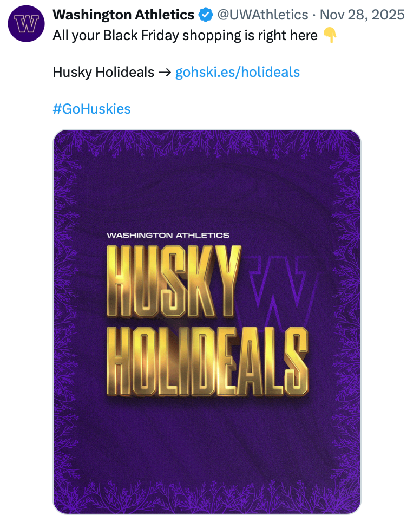This screenshot has width=420, height=522.
Task: Click the gold HOLIDEALS word in the graphic
Action: [208, 362]
